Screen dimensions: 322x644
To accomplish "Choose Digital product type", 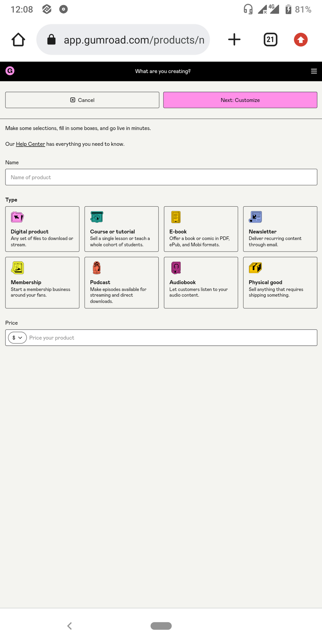I will click(42, 229).
